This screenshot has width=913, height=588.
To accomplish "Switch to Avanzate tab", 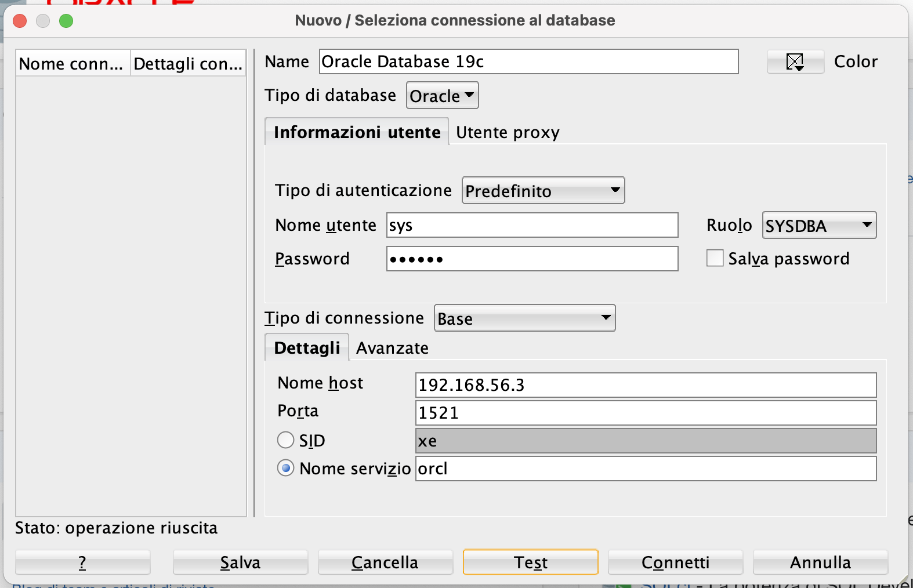I will [392, 348].
